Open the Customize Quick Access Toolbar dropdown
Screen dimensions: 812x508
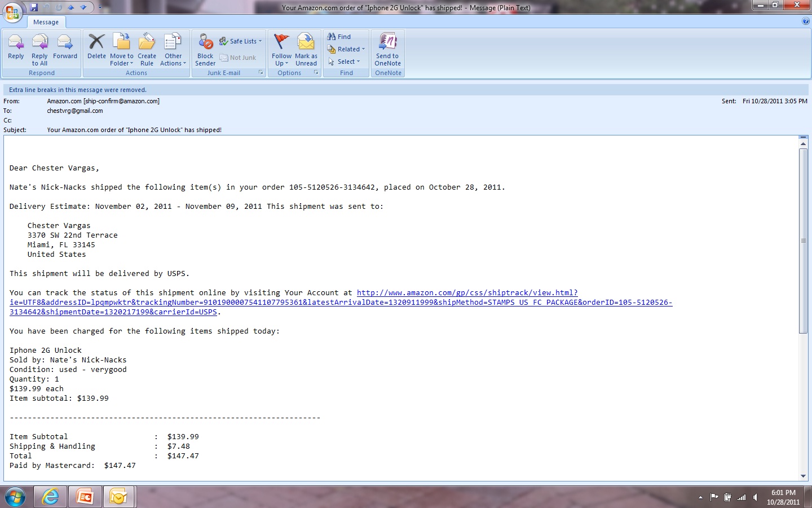[100, 7]
